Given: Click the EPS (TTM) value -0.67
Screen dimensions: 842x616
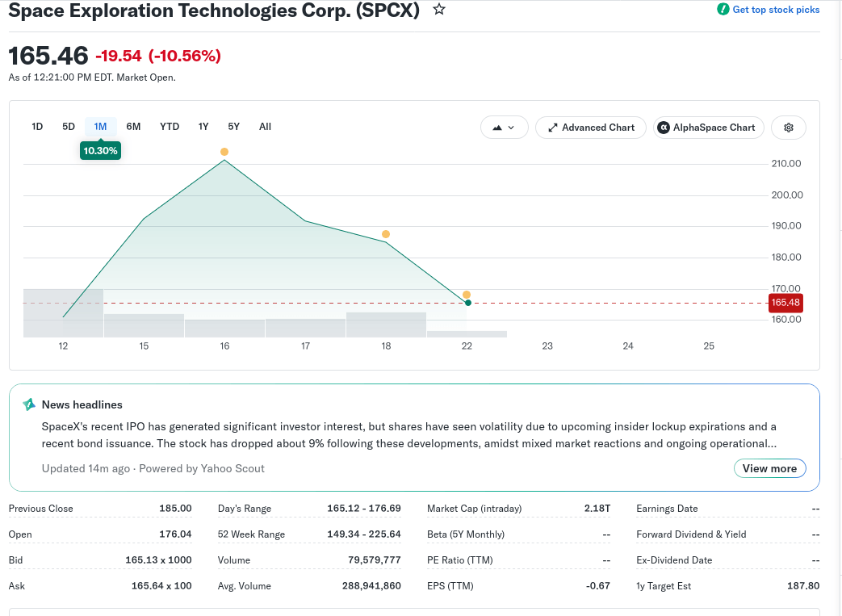Looking at the screenshot, I should coord(597,586).
